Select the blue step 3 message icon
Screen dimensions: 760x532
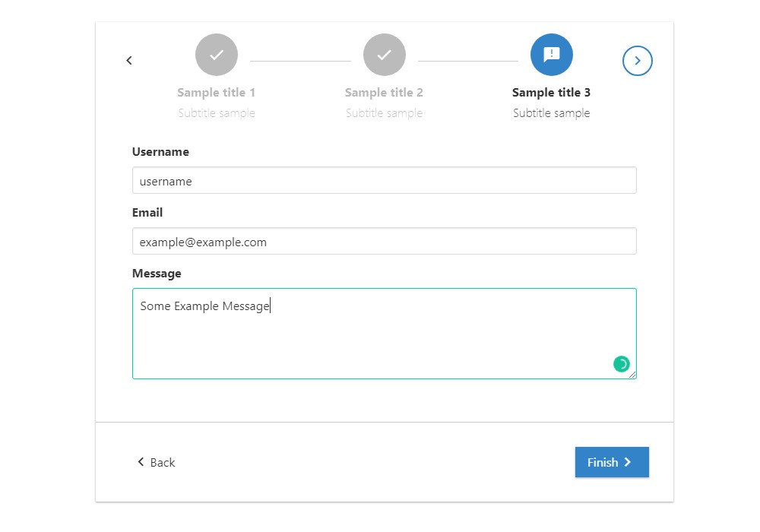pos(551,55)
